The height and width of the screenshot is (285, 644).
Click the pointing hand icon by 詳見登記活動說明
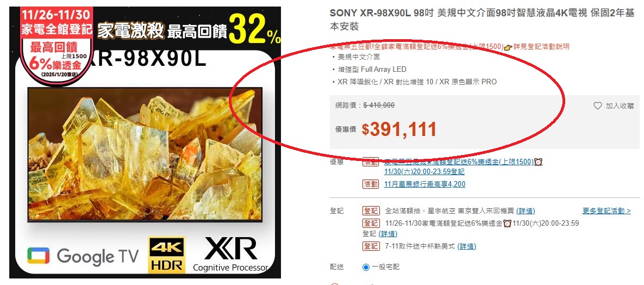(508, 47)
